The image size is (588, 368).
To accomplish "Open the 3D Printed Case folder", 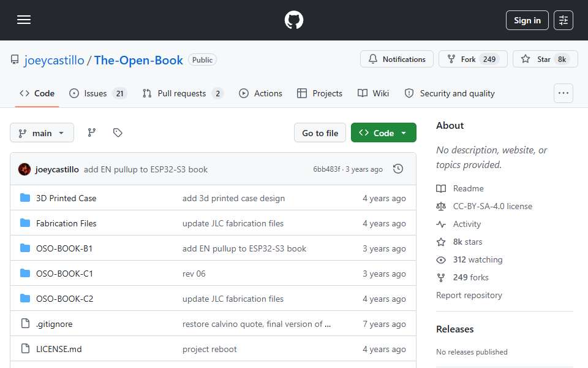I will (x=66, y=198).
